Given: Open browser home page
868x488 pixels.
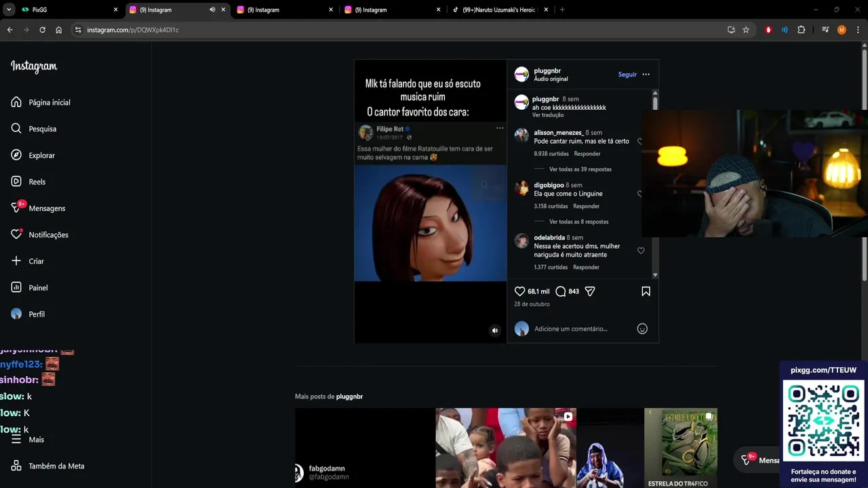Looking at the screenshot, I should [58, 30].
